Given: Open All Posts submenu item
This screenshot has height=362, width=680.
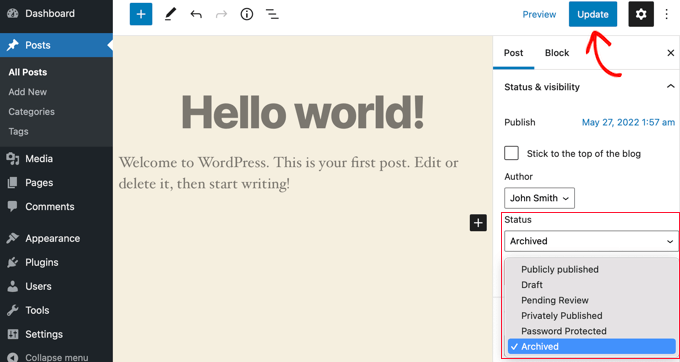Looking at the screenshot, I should click(x=28, y=72).
